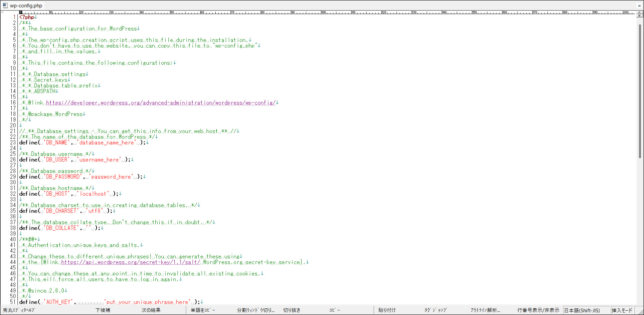This screenshot has width=644, height=315.
Task: Click 秀丸エディタヘルプ in the function key bar
Action: coord(19,310)
